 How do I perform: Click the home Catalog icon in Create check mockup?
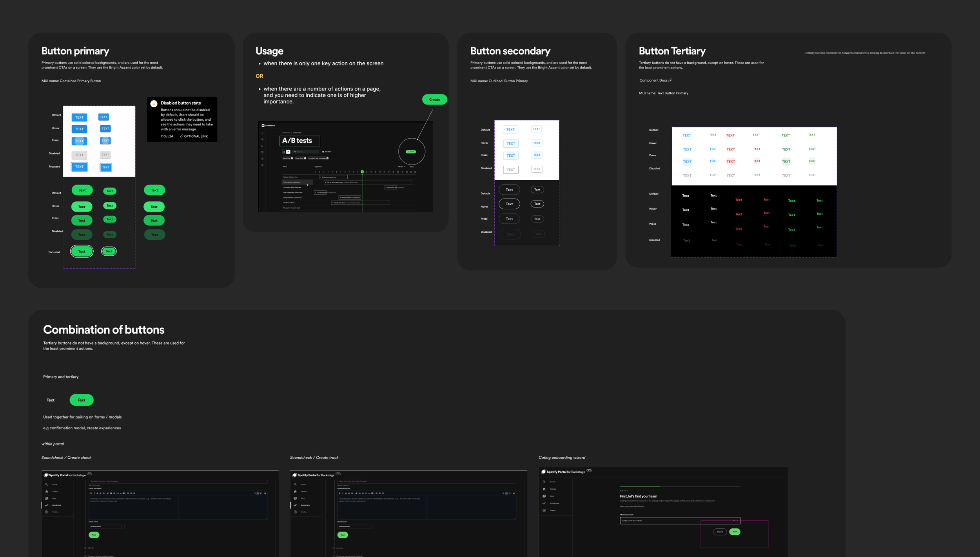47,492
